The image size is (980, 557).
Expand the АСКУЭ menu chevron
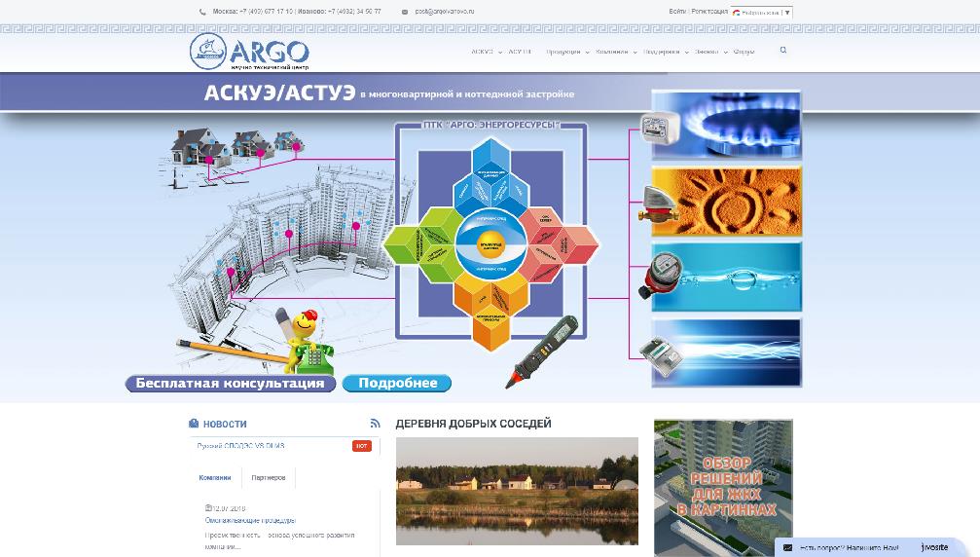pos(500,52)
